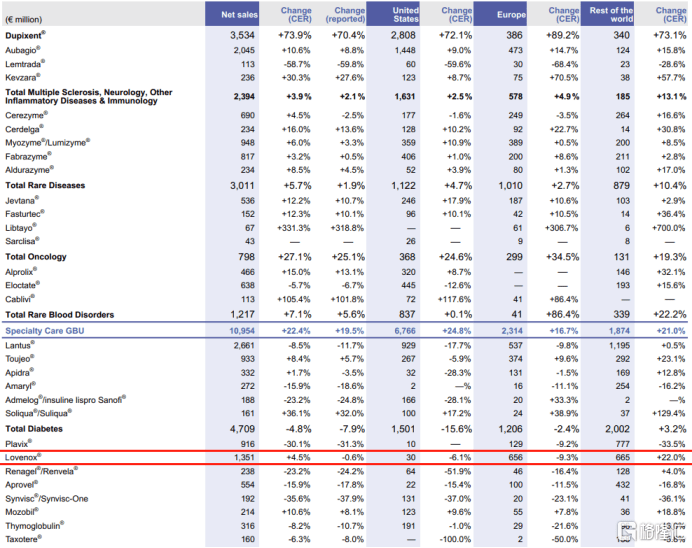Select the Total Rare Blood Disorders label

point(60,314)
